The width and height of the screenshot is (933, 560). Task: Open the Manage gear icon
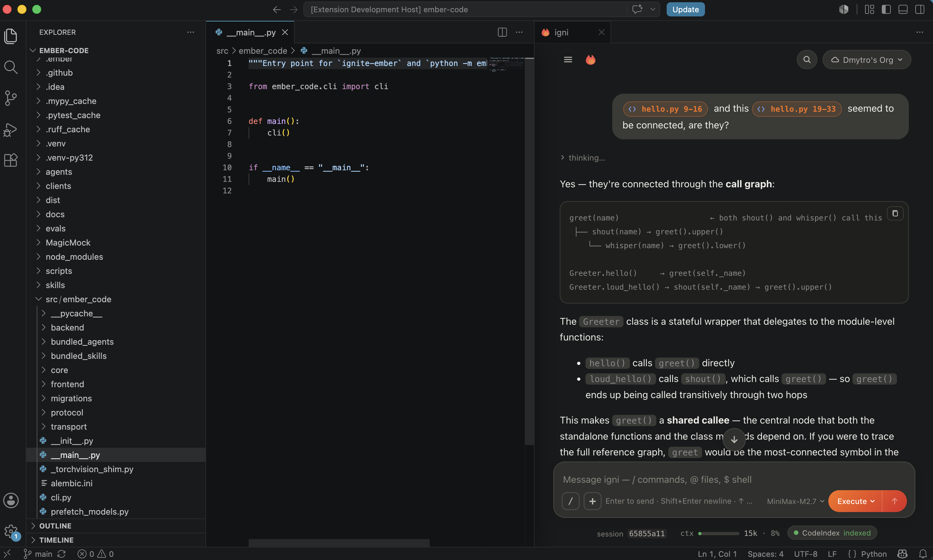pyautogui.click(x=11, y=531)
